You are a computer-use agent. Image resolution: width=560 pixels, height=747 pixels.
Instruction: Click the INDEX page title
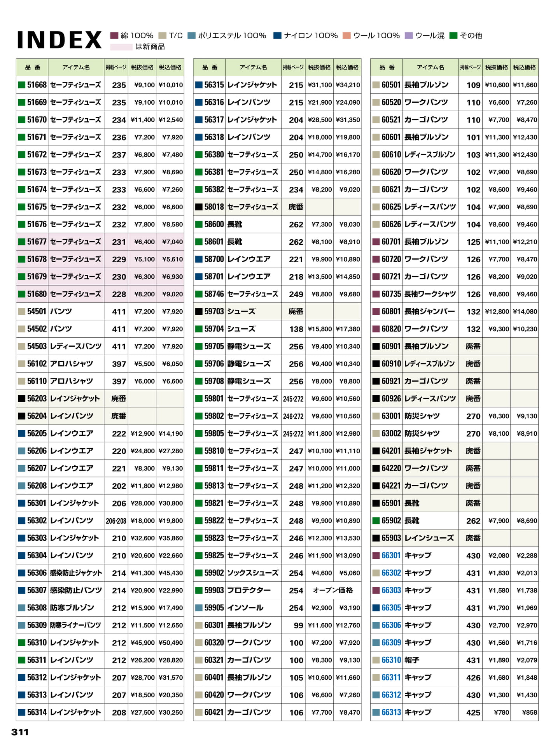(x=59, y=40)
